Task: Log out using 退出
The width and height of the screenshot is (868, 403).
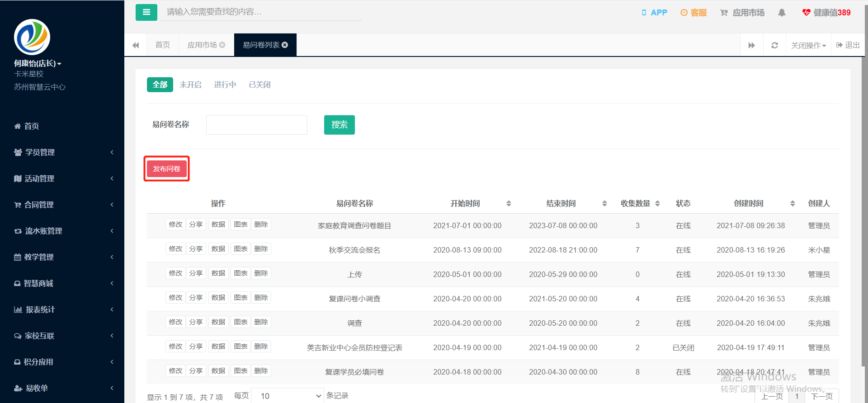Action: [x=848, y=45]
